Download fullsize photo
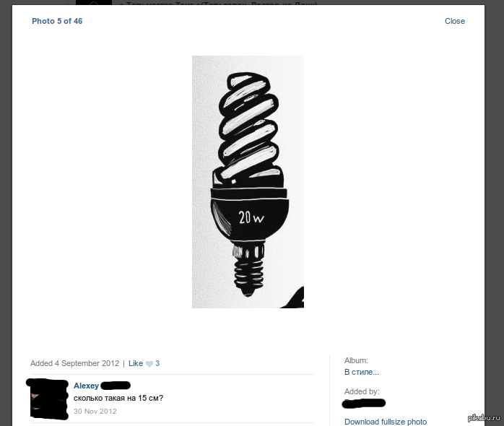Image resolution: width=504 pixels, height=426 pixels. click(x=386, y=422)
